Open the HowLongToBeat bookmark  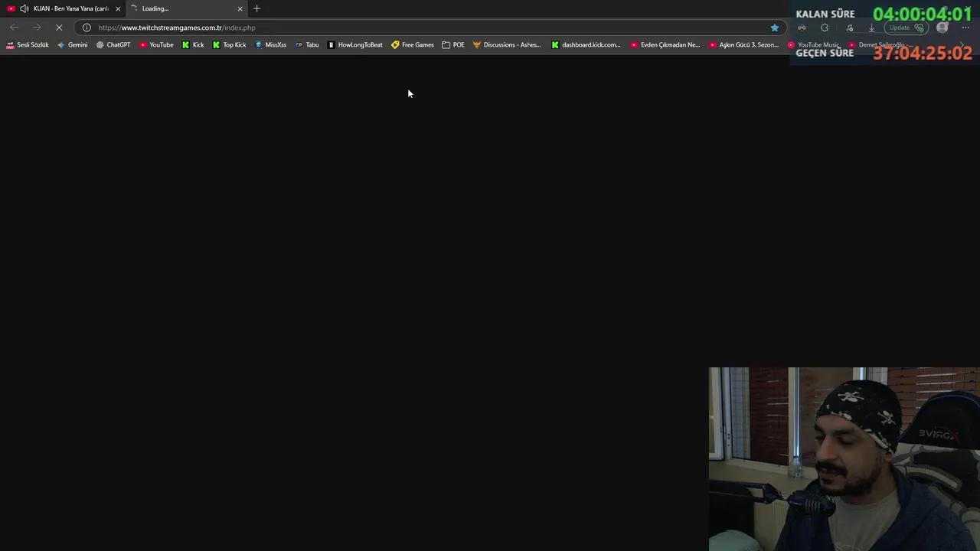(354, 44)
